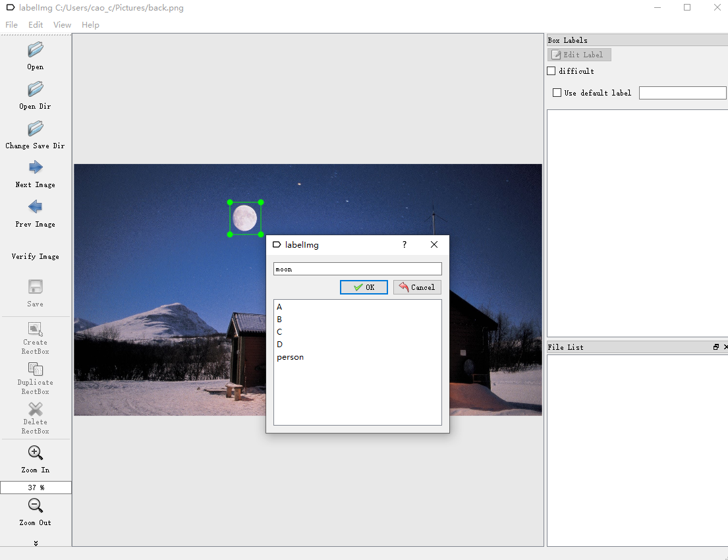The image size is (728, 560).
Task: Click the Open file icon
Action: tap(36, 50)
